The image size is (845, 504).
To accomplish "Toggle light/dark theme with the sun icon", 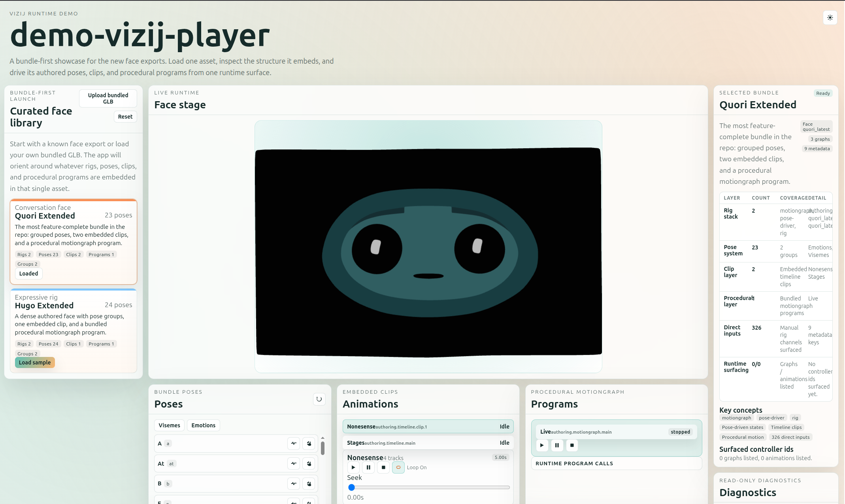I will 830,17.
